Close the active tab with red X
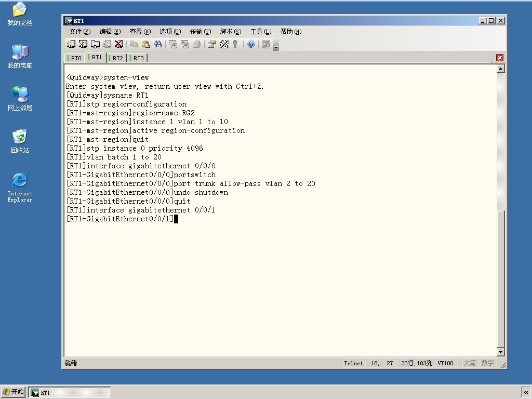The height and width of the screenshot is (399, 532). [x=499, y=58]
